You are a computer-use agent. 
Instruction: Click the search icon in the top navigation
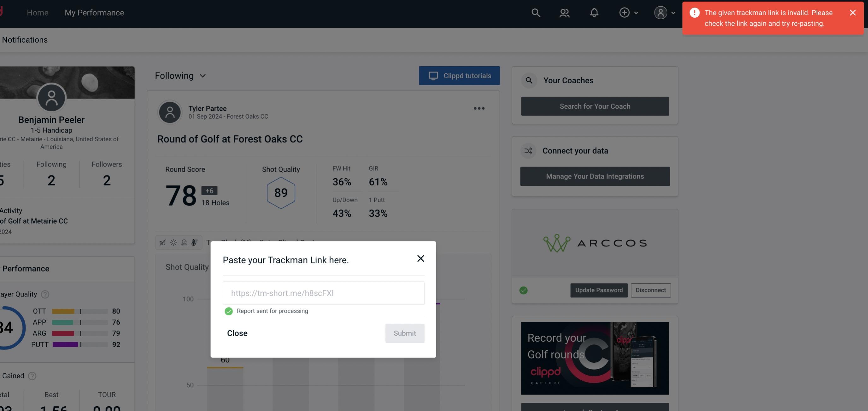535,12
